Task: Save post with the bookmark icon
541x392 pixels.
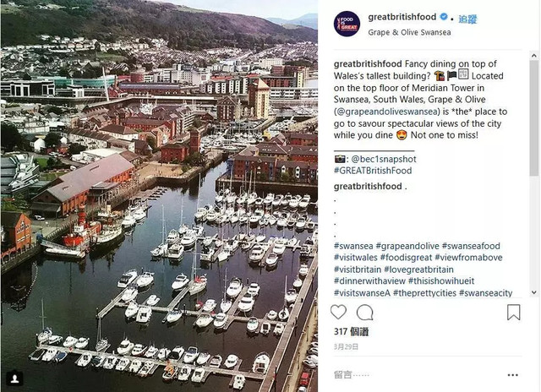Action: 513,312
